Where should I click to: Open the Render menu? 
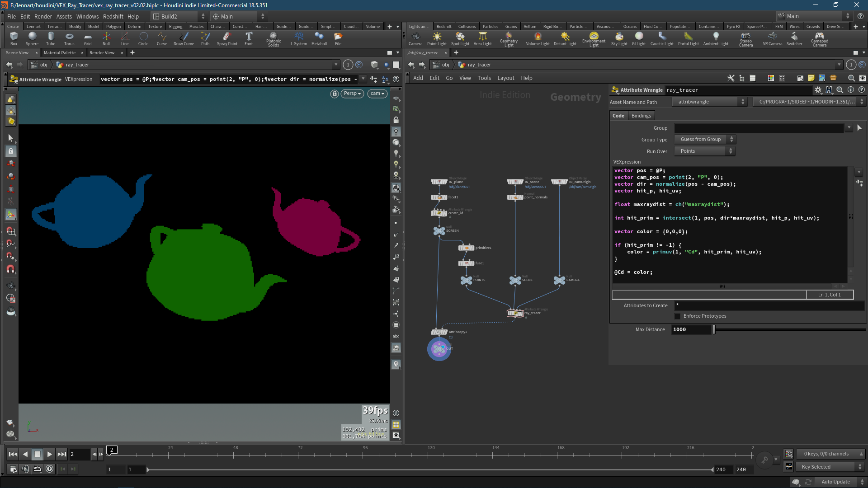click(x=43, y=16)
